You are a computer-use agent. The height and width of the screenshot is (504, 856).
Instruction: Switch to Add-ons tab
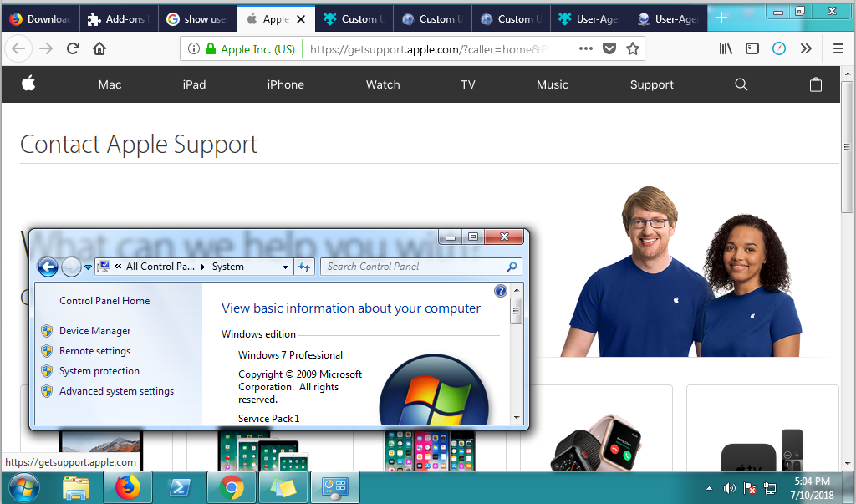pos(119,18)
